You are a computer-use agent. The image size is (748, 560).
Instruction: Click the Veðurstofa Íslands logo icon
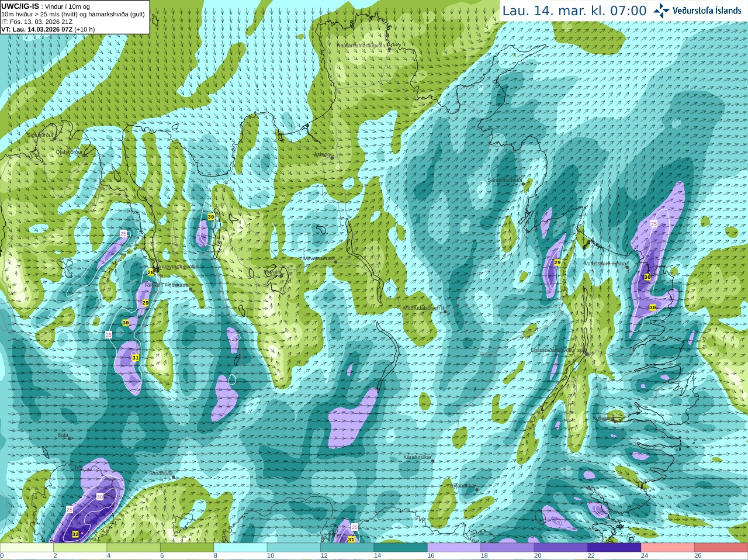[661, 11]
